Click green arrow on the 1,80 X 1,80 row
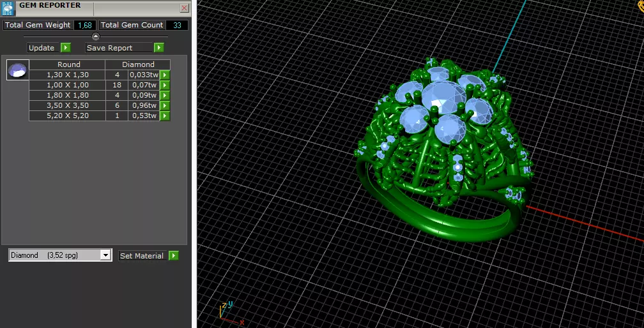 [165, 95]
